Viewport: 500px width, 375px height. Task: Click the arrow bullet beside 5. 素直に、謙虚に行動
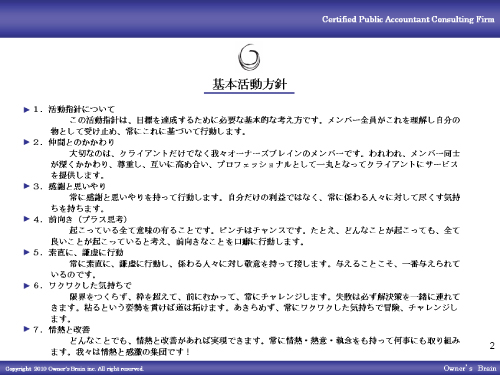(x=27, y=252)
